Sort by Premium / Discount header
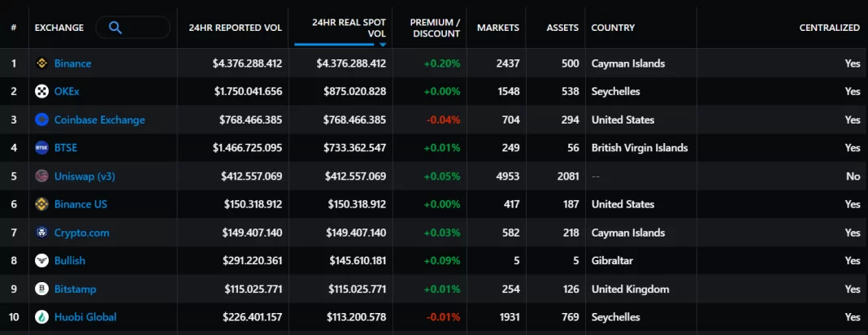This screenshot has height=335, width=868. [435, 28]
